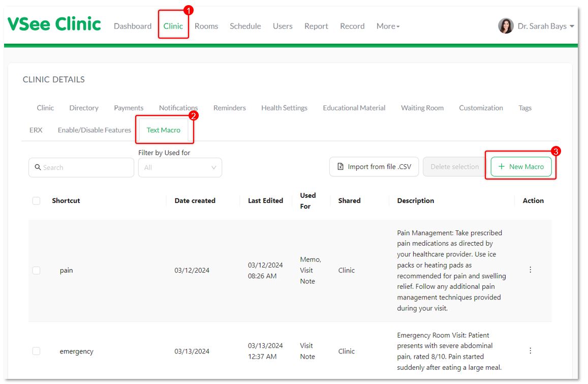Screen dimensions: 588x384
Task: Open action menu for emergency macro
Action: pos(530,350)
